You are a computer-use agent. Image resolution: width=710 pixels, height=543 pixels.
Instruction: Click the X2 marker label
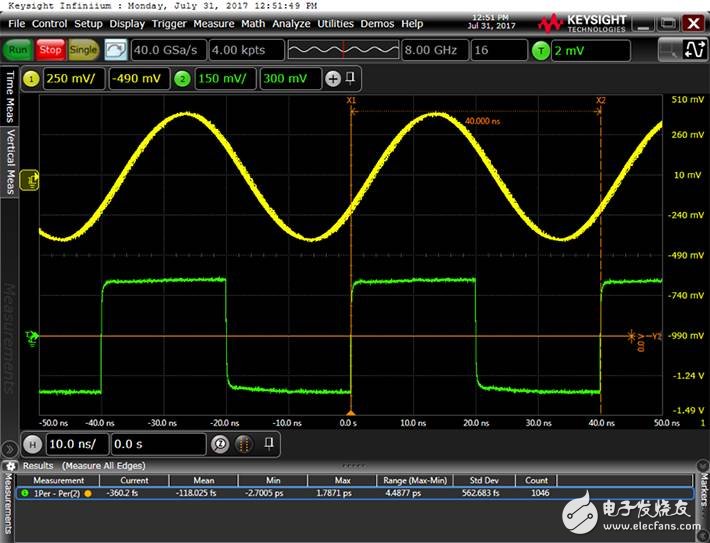601,101
